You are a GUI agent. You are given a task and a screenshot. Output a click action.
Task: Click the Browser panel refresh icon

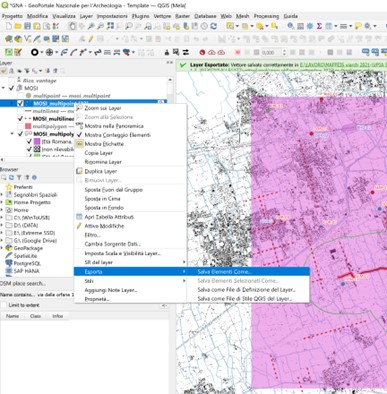(x=11, y=178)
